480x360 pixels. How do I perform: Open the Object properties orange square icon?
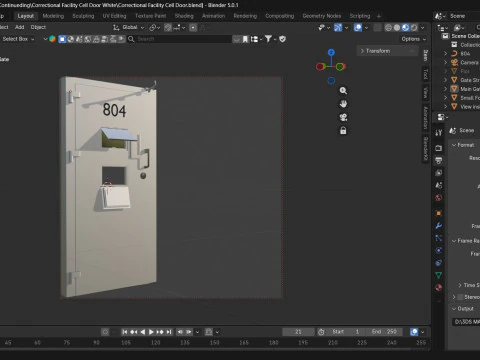click(439, 213)
